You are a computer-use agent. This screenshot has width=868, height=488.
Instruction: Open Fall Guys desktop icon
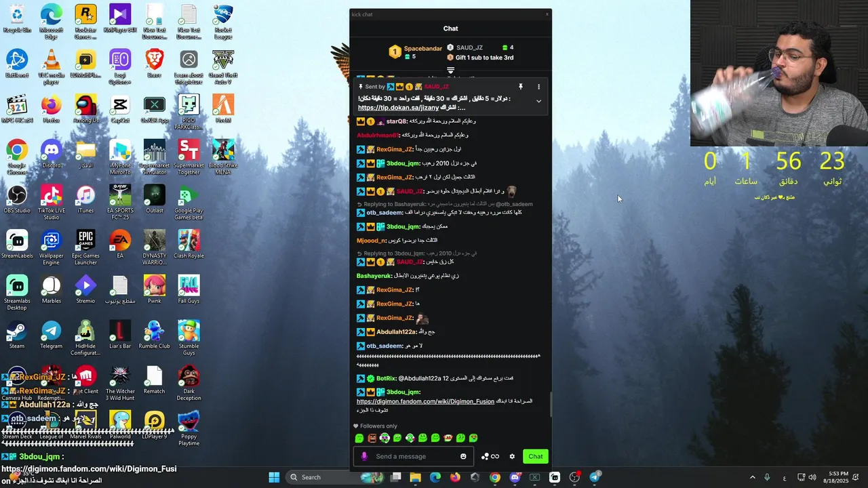pyautogui.click(x=189, y=289)
